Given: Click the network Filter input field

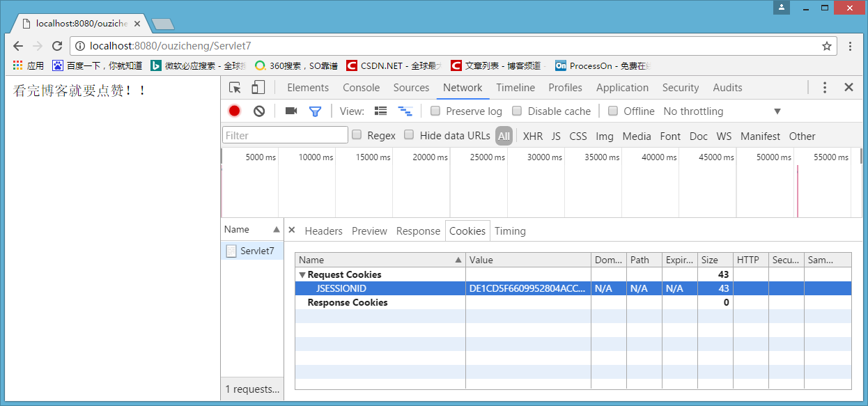Looking at the screenshot, I should point(286,135).
